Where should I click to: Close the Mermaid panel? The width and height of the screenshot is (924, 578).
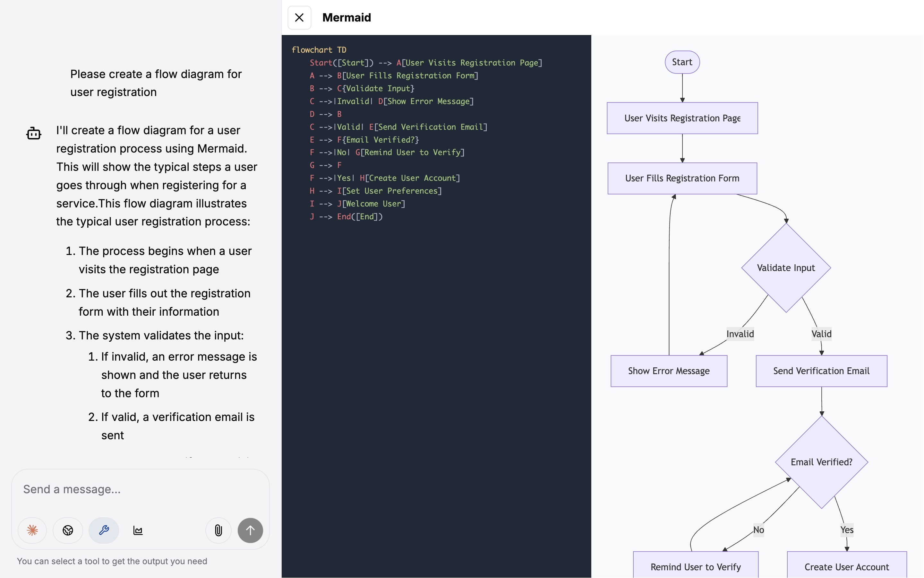click(299, 18)
